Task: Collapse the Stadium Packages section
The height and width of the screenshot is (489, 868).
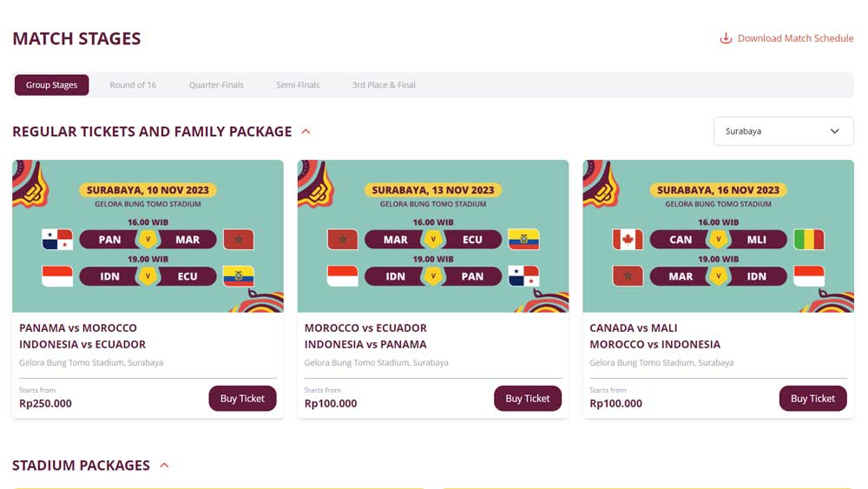Action: pyautogui.click(x=164, y=466)
